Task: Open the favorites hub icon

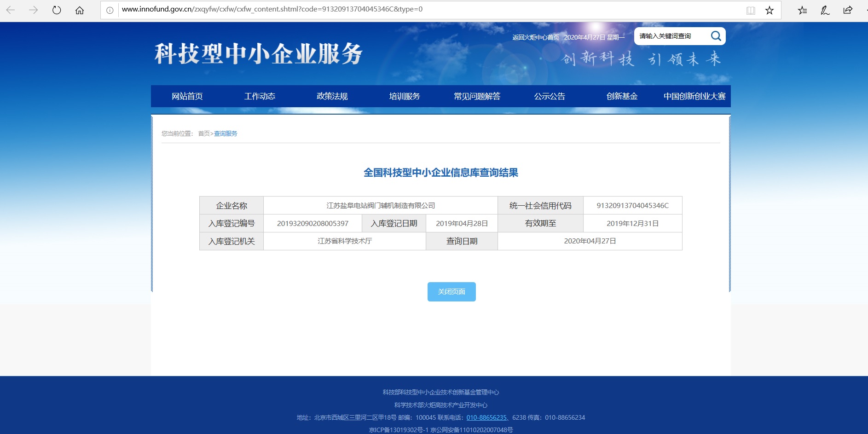Action: 802,10
